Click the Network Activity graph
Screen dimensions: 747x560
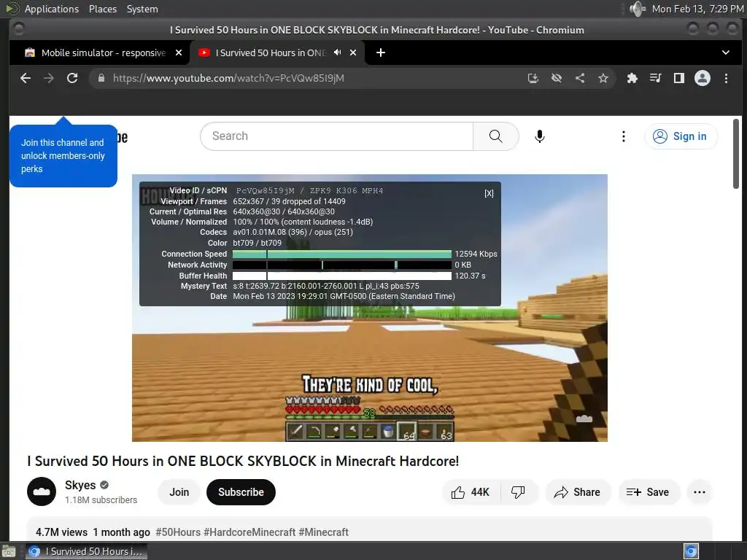[341, 265]
